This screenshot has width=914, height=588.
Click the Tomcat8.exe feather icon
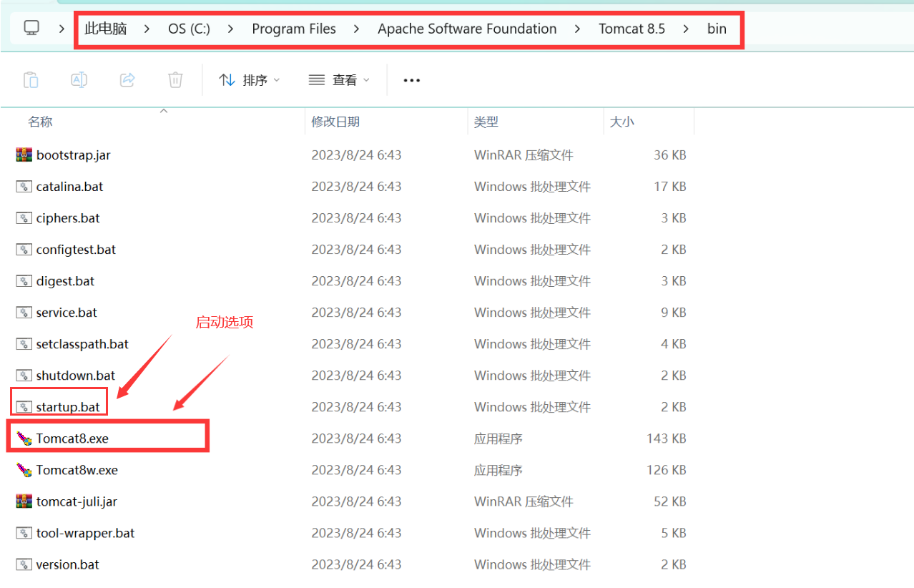(x=24, y=438)
